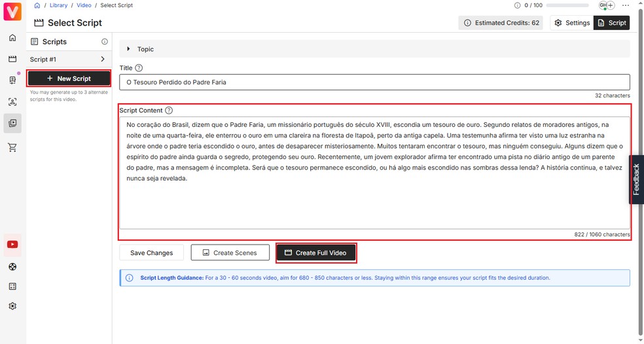Click the Estimated Credits: 62 badge
This screenshot has height=344, width=644.
pyautogui.click(x=501, y=23)
